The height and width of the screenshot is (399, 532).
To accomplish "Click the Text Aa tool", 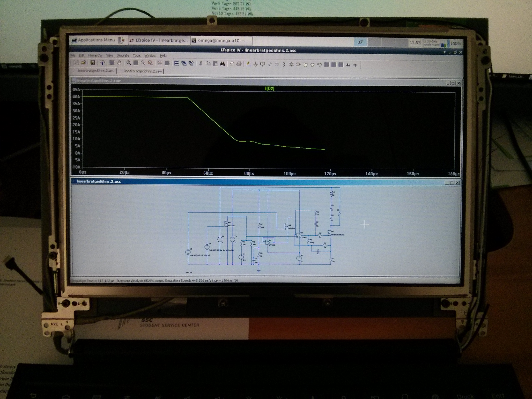I will pyautogui.click(x=348, y=65).
